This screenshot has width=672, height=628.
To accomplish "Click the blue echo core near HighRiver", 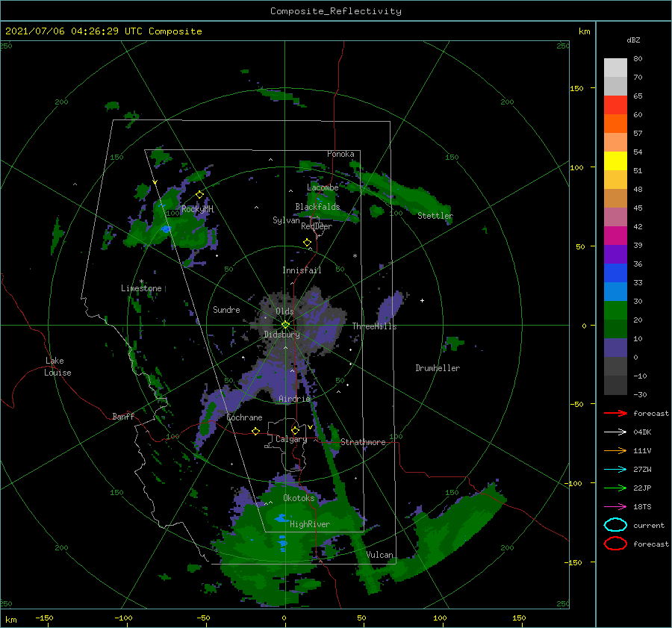I will 281,519.
